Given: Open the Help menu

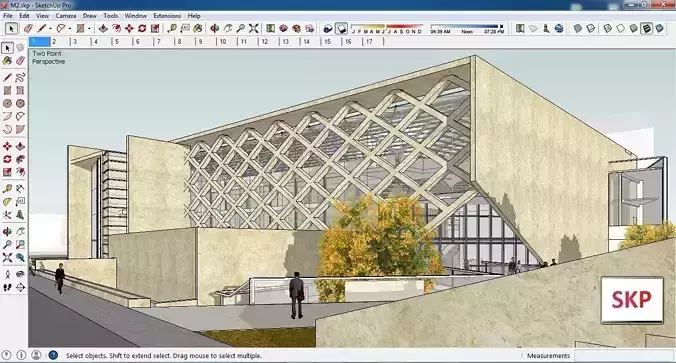Looking at the screenshot, I should [x=194, y=16].
